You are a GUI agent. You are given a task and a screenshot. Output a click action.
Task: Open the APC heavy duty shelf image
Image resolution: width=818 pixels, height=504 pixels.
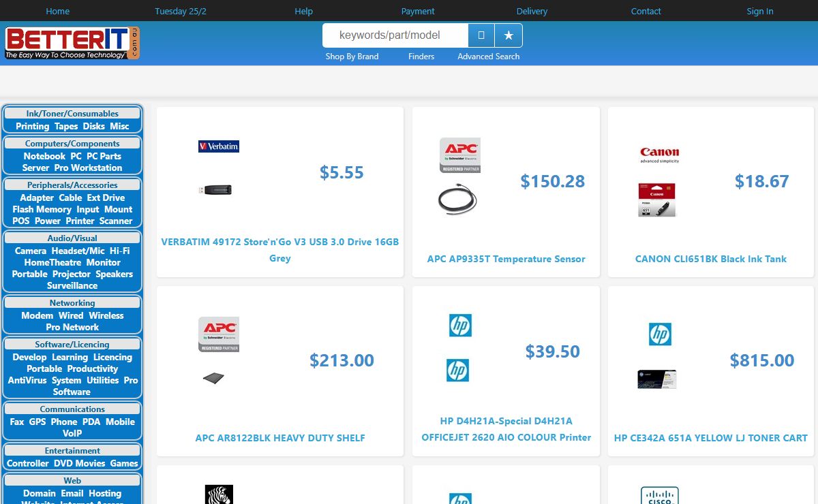pyautogui.click(x=213, y=378)
